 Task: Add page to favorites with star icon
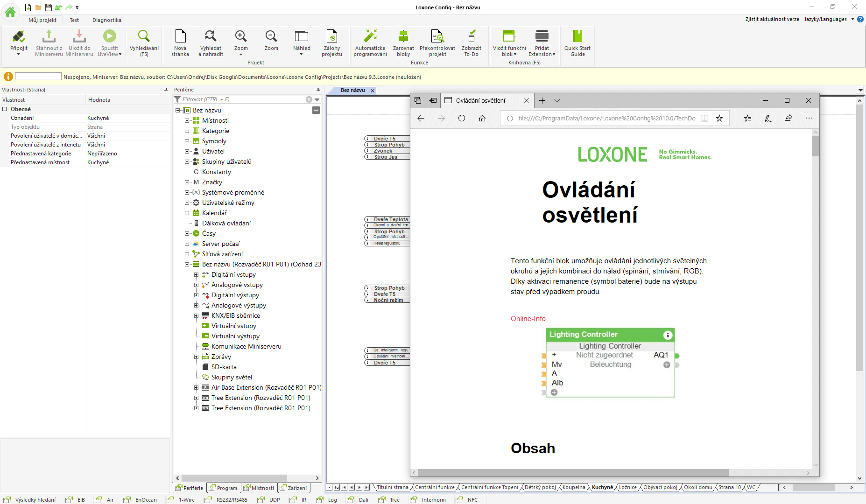click(719, 119)
